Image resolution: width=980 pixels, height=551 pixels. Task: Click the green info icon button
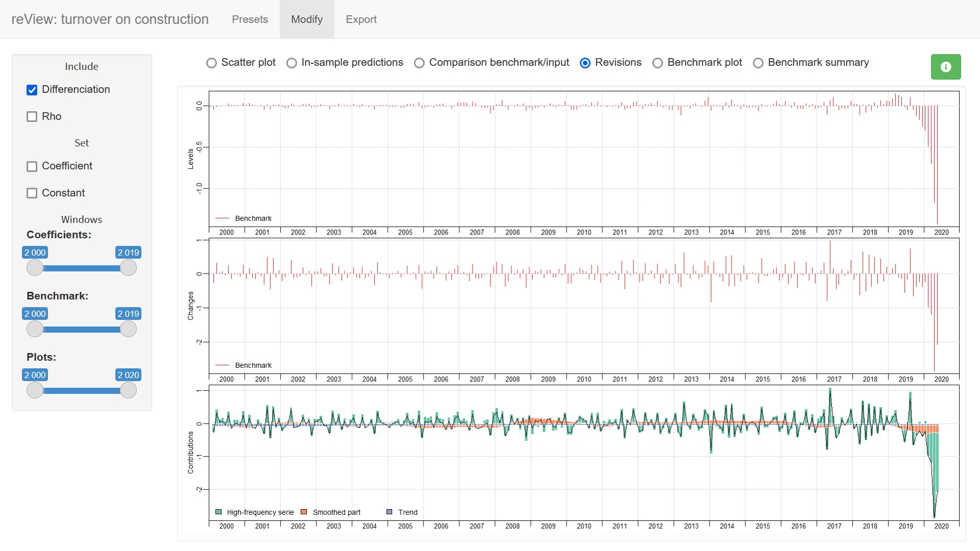pyautogui.click(x=945, y=67)
